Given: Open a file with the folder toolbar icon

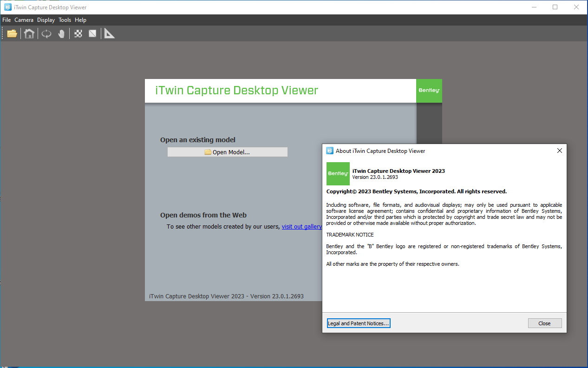Looking at the screenshot, I should tap(12, 33).
